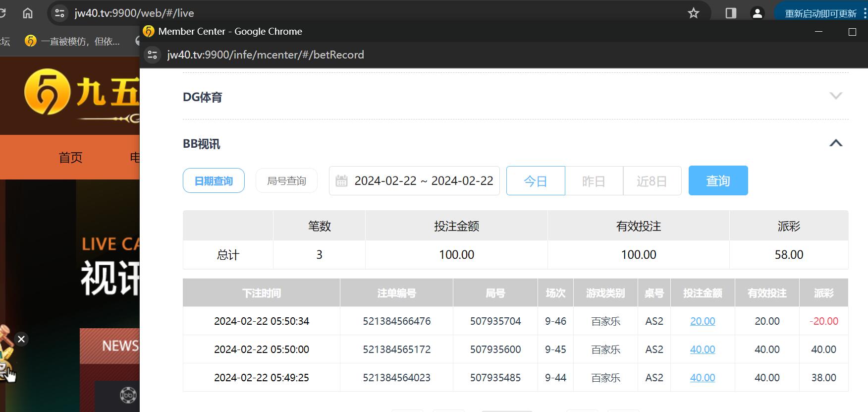Screen dimensions: 868x412
Task: Click order number 521384565172
Action: [396, 349]
